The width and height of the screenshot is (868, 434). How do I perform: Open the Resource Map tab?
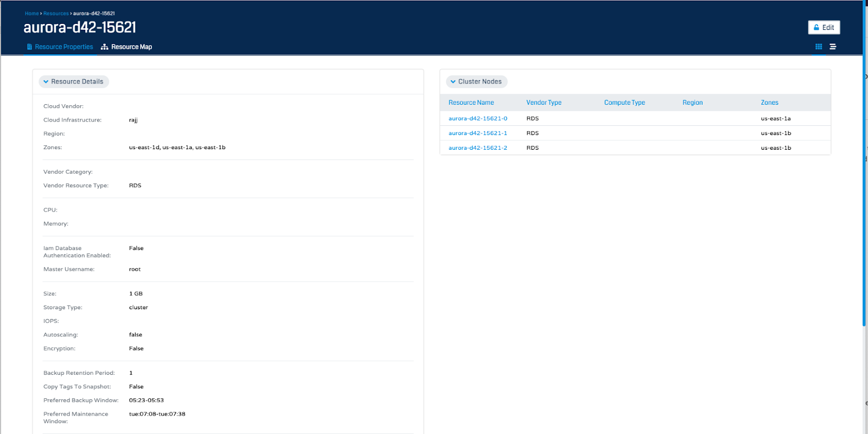(126, 47)
